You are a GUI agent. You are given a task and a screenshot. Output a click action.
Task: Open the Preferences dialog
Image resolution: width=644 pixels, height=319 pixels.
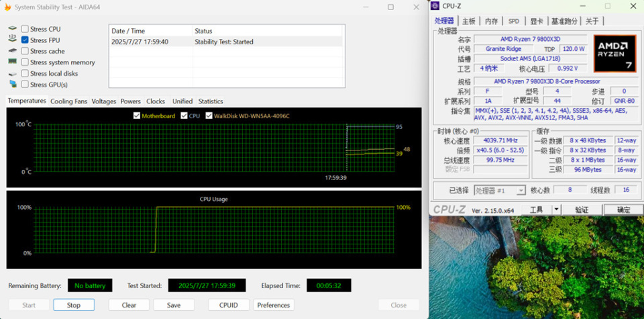pyautogui.click(x=274, y=305)
